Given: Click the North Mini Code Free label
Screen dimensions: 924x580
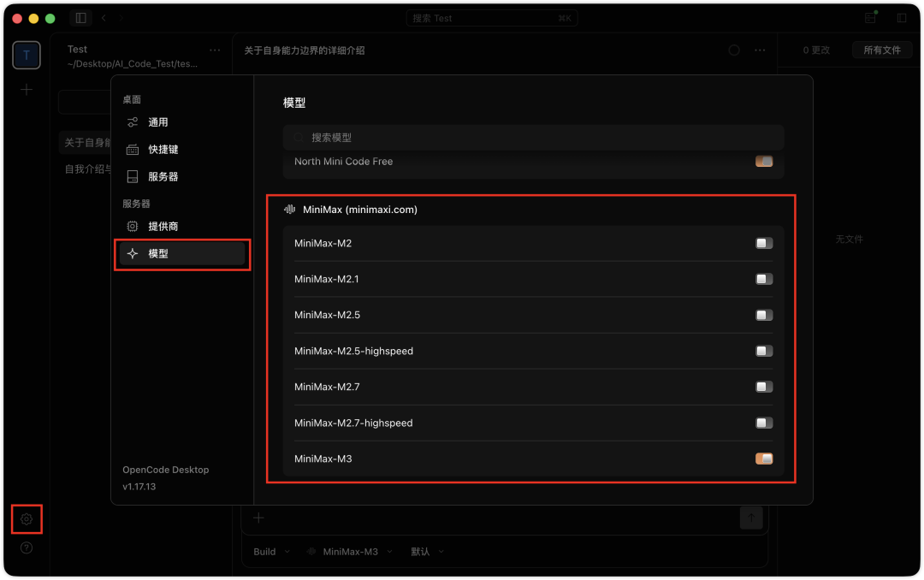Looking at the screenshot, I should (344, 161).
